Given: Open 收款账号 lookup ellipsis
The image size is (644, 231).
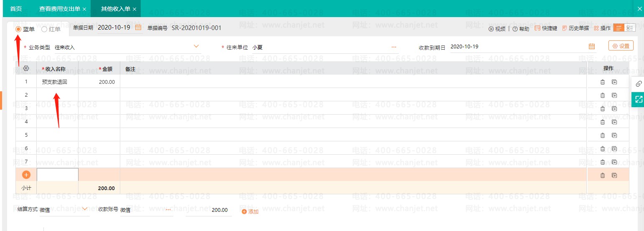Looking at the screenshot, I should click(168, 209).
